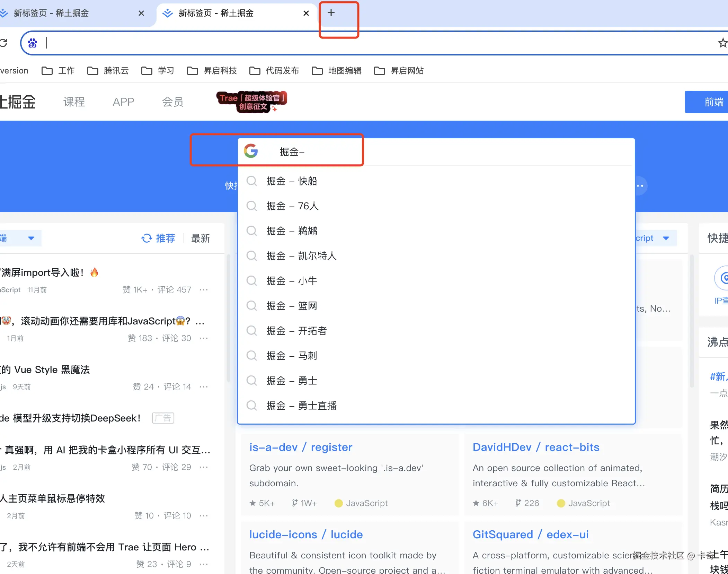728x574 pixels.
Task: Refresh feed using the 推荐 refresh icon
Action: [x=147, y=238]
